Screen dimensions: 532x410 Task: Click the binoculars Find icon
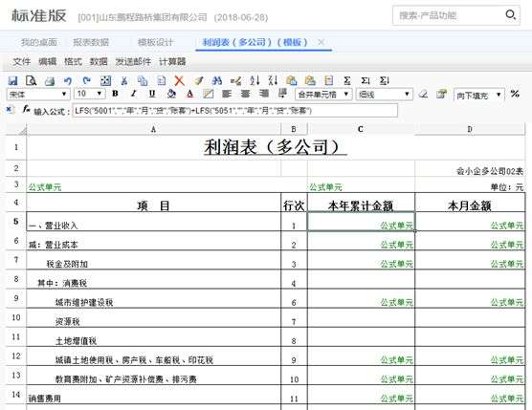point(217,80)
